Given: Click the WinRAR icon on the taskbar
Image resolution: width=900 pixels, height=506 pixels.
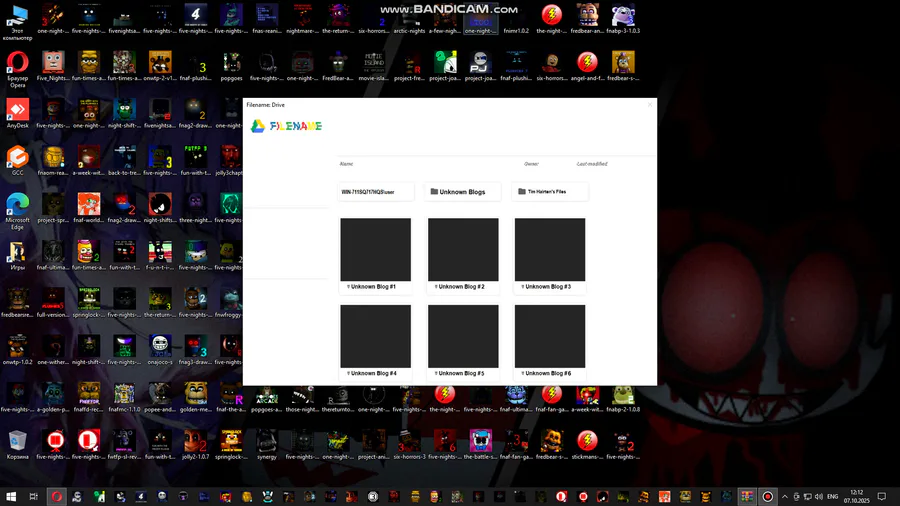Looking at the screenshot, I should click(x=746, y=496).
